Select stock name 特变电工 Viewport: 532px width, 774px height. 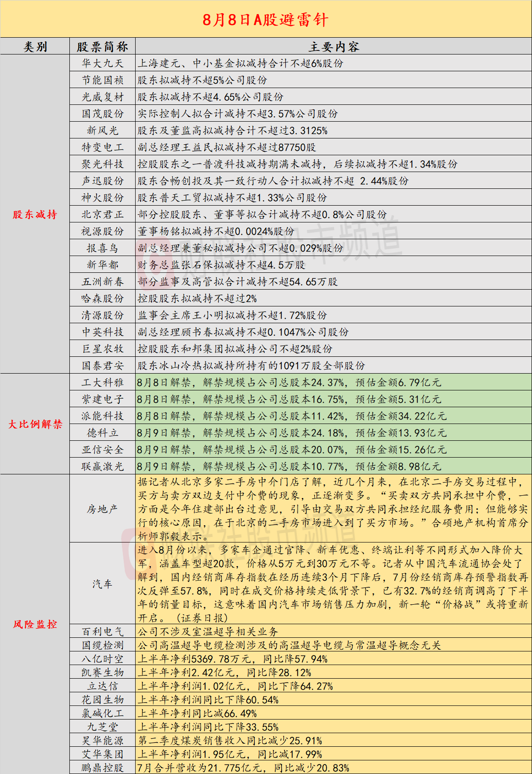(102, 147)
